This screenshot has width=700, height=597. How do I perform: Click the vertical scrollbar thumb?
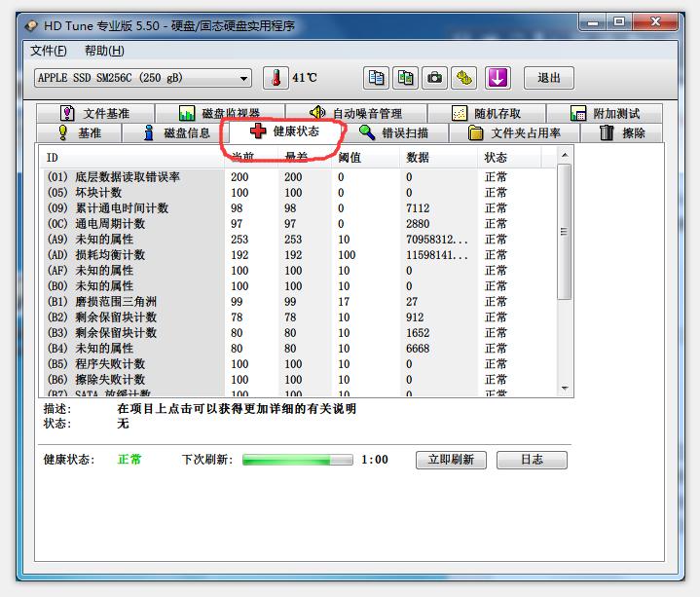[565, 232]
